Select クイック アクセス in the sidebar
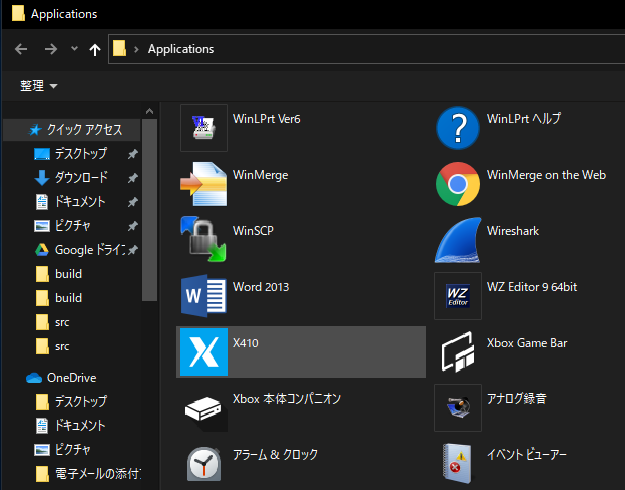Viewport: 625px width, 490px height. click(x=72, y=130)
